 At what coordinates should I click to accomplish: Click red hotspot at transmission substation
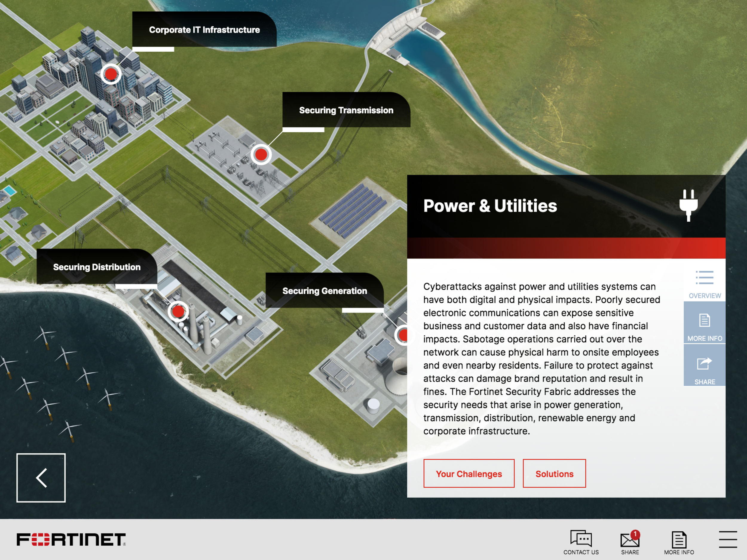[x=261, y=155]
